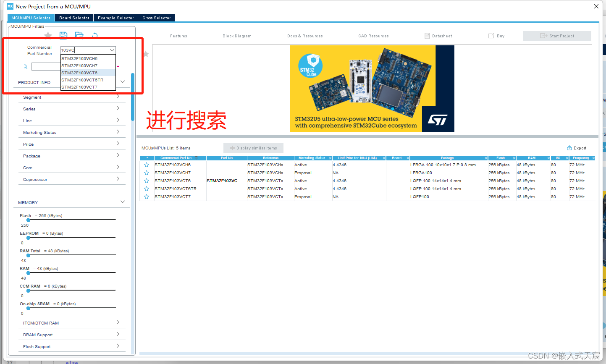606x364 pixels.
Task: Expand the Flash Support filter
Action: click(x=118, y=346)
